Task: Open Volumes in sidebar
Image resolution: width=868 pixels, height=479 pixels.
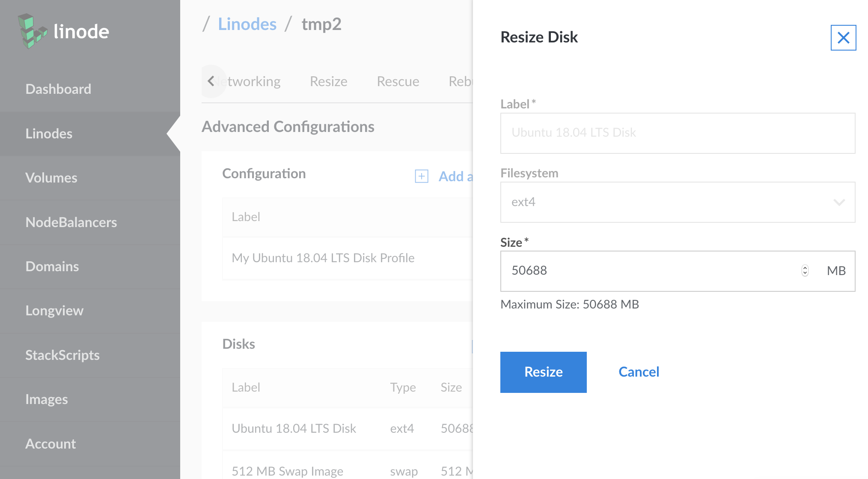Action: (90, 178)
